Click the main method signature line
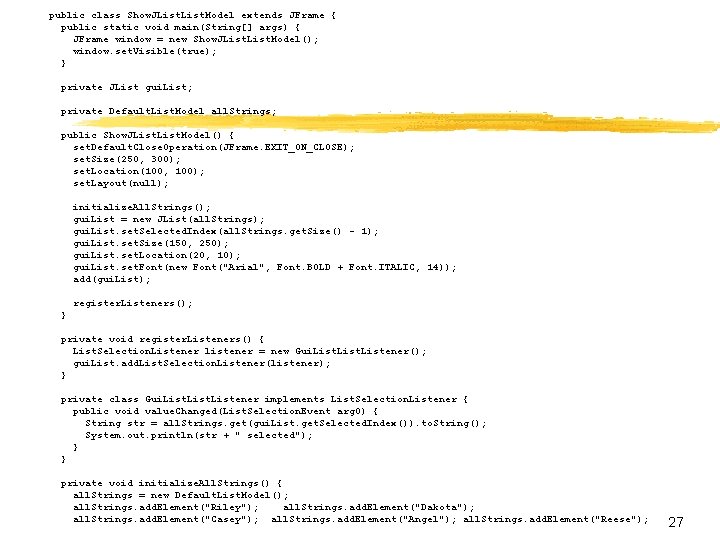 tap(180, 27)
